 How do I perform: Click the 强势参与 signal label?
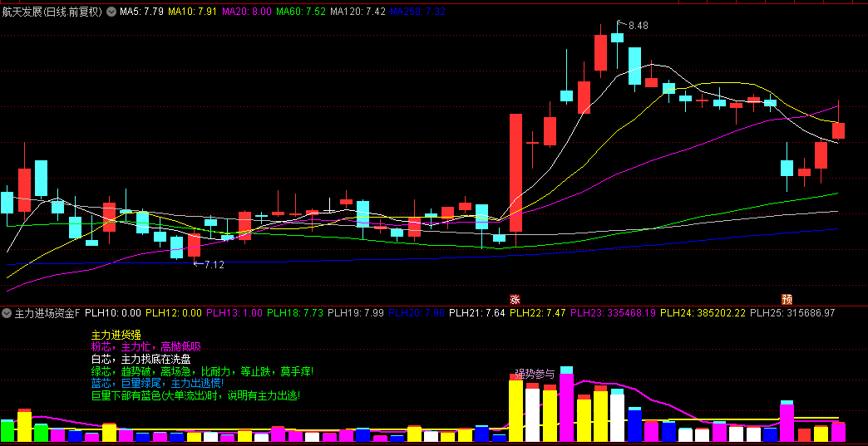535,374
